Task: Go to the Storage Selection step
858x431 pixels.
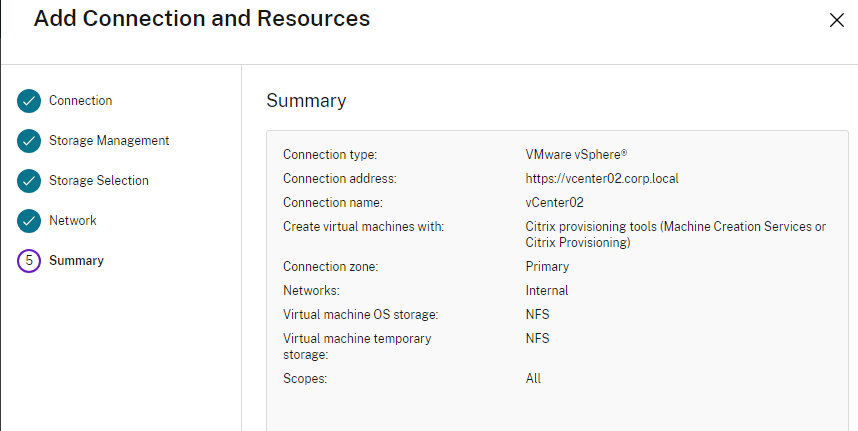Action: [x=98, y=180]
